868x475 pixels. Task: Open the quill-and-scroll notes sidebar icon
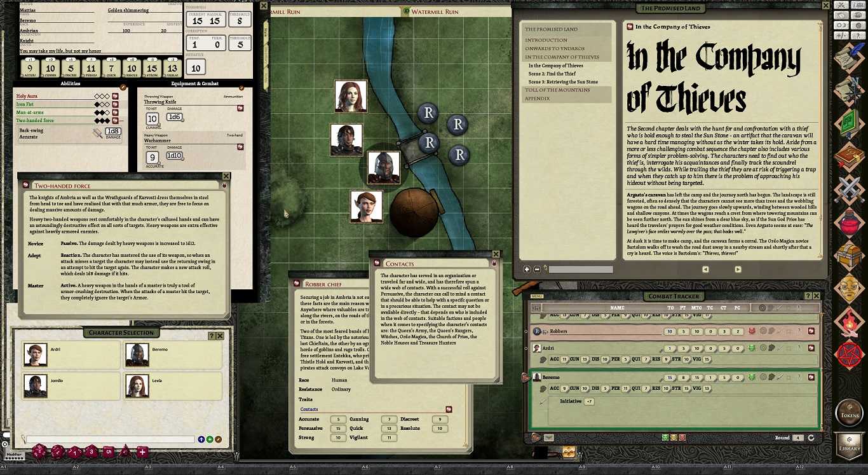[x=850, y=57]
